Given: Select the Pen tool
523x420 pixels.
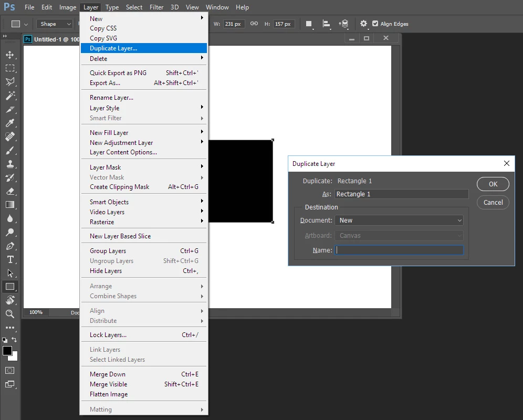Looking at the screenshot, I should click(10, 246).
